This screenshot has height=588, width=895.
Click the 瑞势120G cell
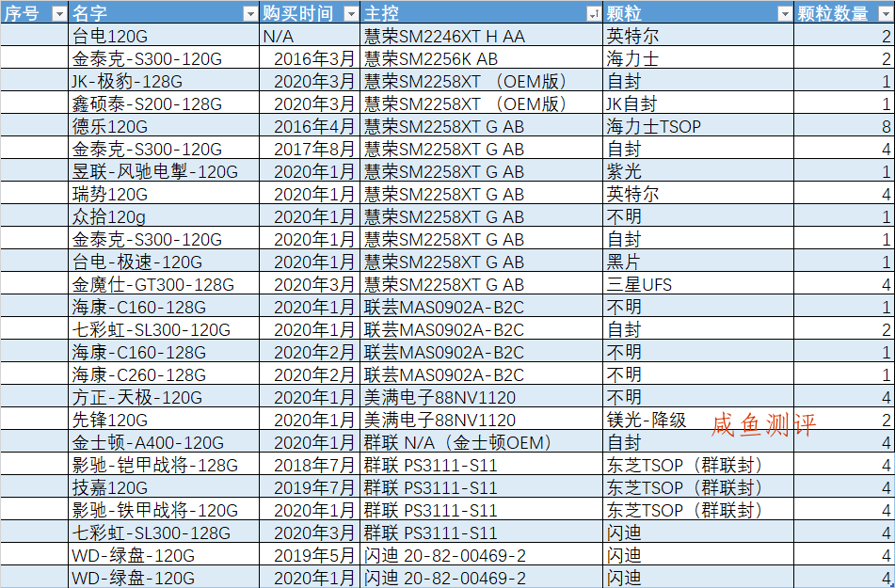point(164,194)
